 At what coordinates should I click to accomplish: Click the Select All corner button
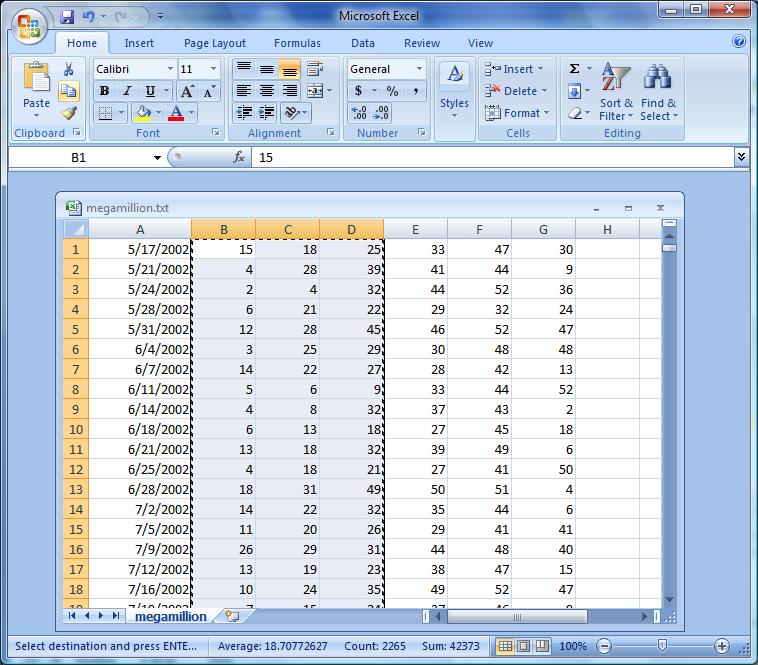click(76, 229)
